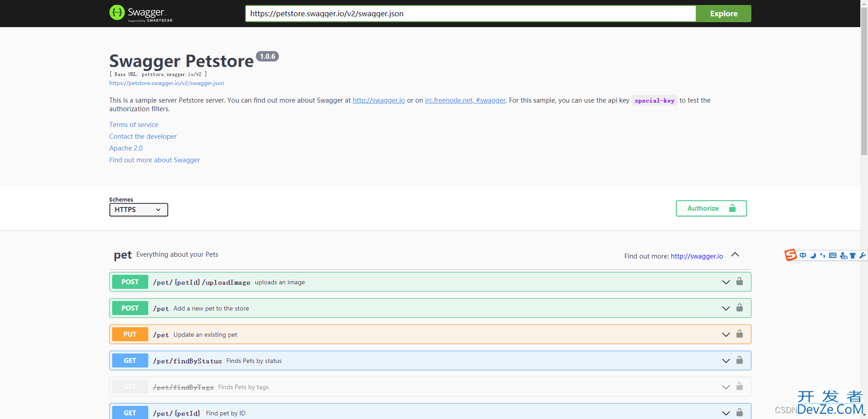Expand the findByTags GET chevron
The height and width of the screenshot is (419, 868).
(726, 387)
